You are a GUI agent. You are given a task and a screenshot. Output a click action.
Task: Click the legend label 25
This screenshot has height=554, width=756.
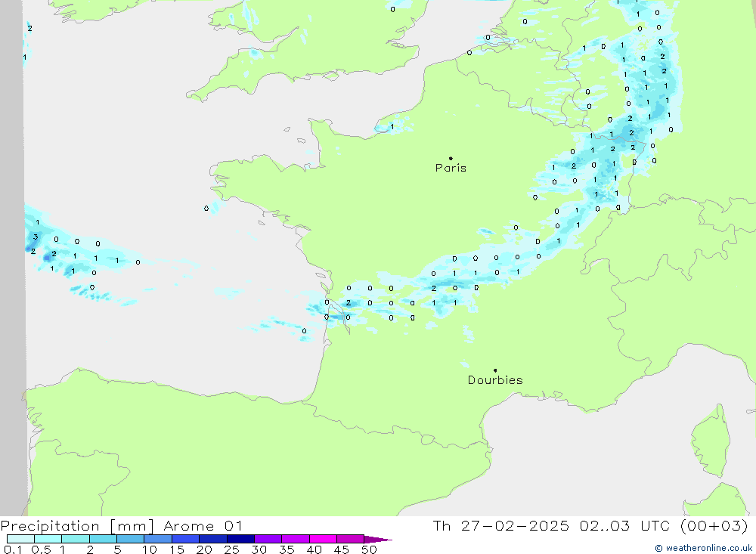[232, 549]
